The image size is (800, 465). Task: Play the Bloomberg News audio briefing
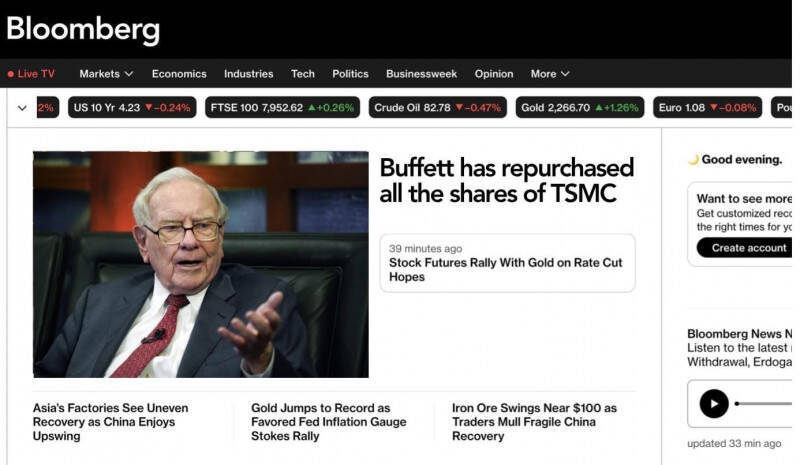coord(713,404)
